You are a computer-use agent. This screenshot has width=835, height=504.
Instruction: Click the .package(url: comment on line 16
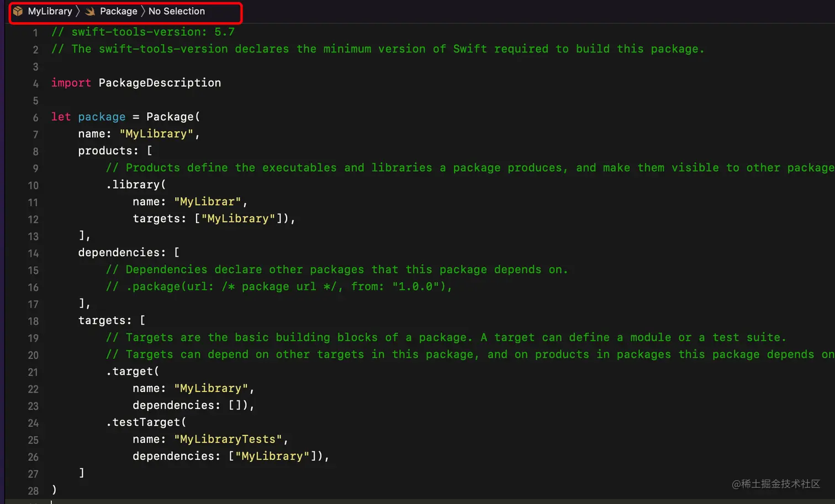[279, 287]
